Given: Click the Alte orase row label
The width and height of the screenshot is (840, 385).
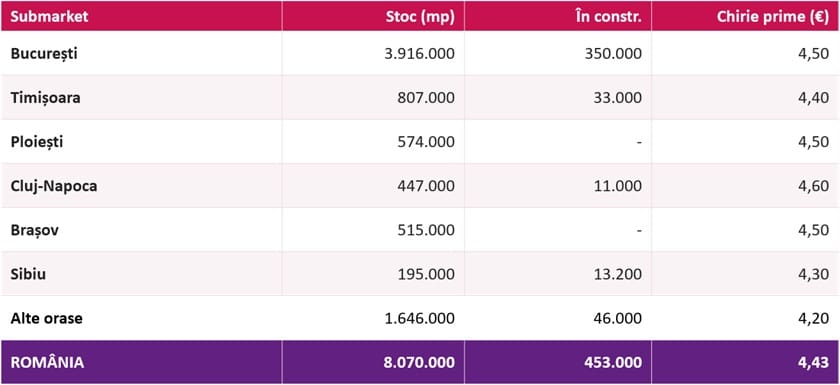Looking at the screenshot, I should (x=47, y=319).
